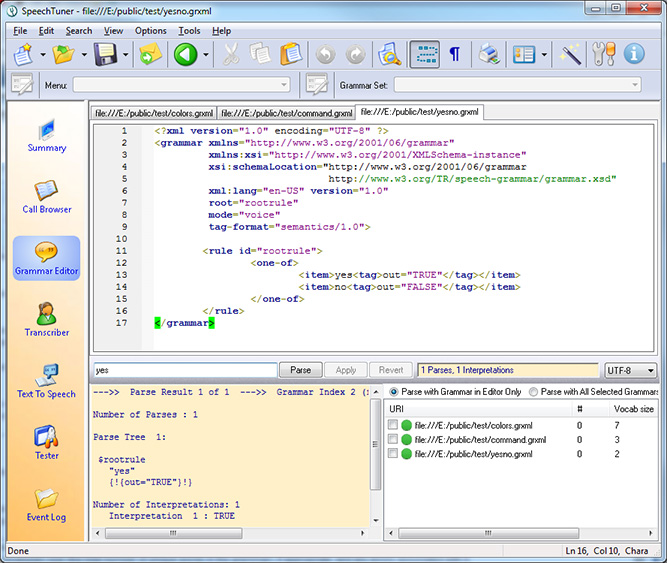Click the paste clipboard toolbar icon

pos(291,54)
